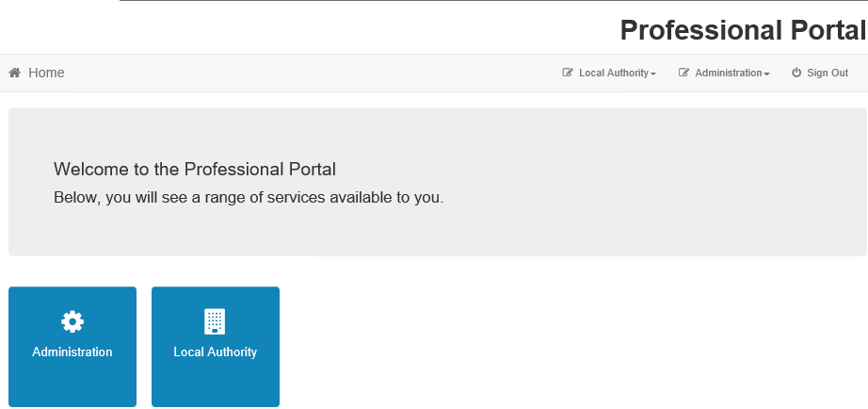
Task: Expand the Local Authority dropdown caret
Action: (x=653, y=74)
